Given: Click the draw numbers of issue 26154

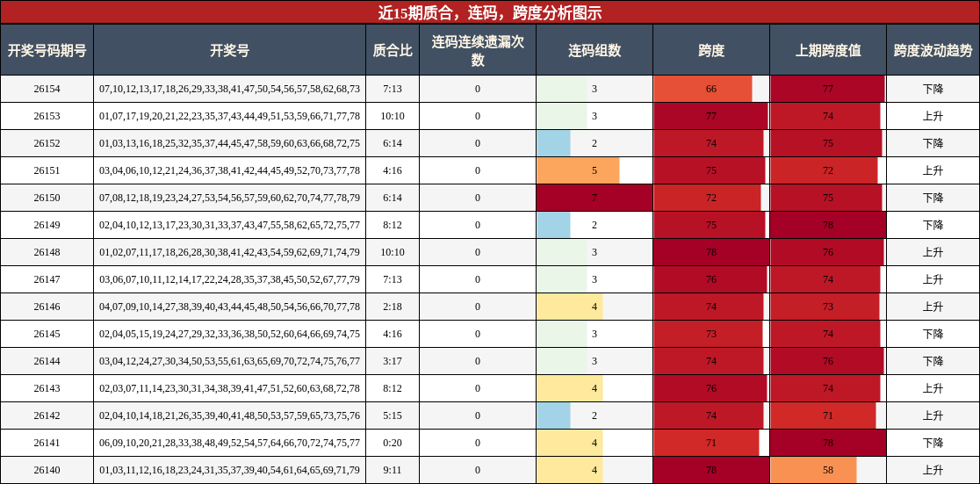Looking at the screenshot, I should coord(229,89).
